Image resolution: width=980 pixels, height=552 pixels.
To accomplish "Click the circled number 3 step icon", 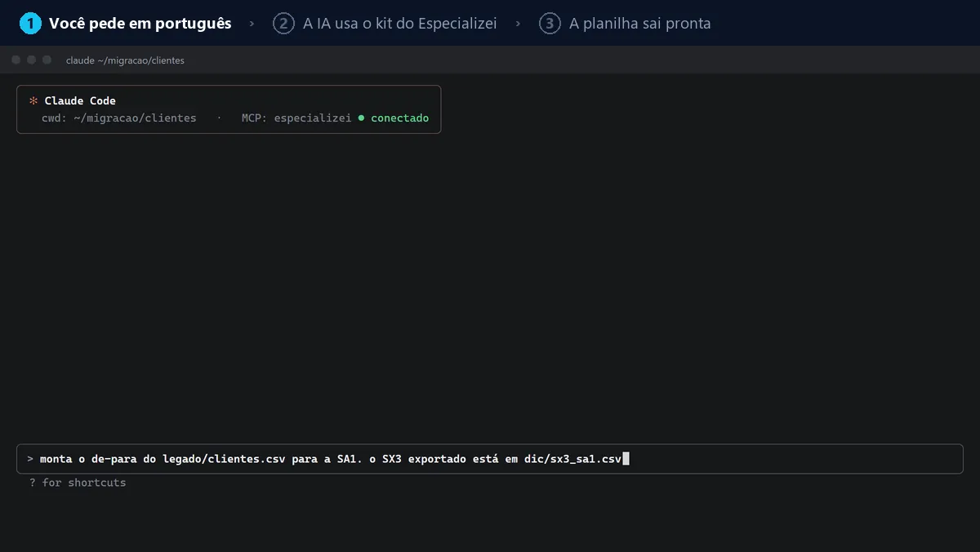I will point(550,24).
